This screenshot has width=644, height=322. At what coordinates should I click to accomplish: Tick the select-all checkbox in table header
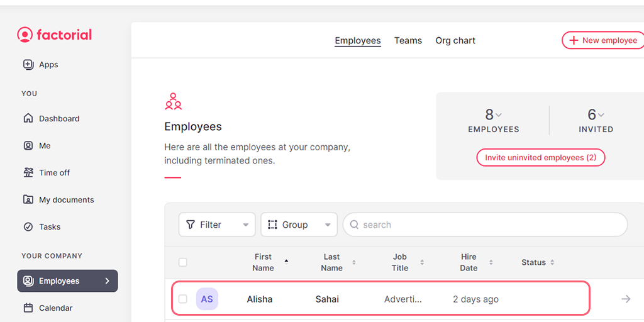point(183,262)
